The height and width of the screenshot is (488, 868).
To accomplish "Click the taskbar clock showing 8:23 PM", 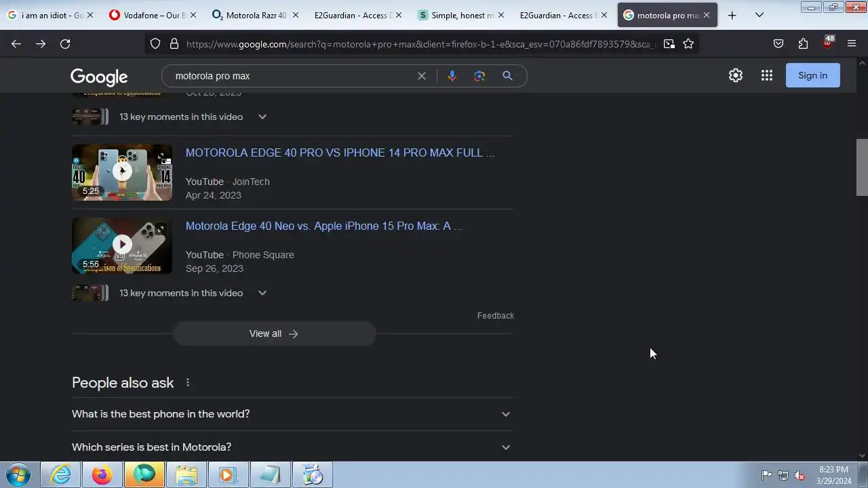I will (833, 475).
